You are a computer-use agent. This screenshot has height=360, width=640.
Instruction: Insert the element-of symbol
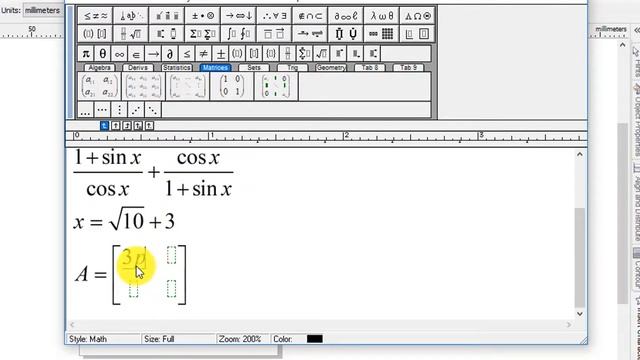point(136,53)
